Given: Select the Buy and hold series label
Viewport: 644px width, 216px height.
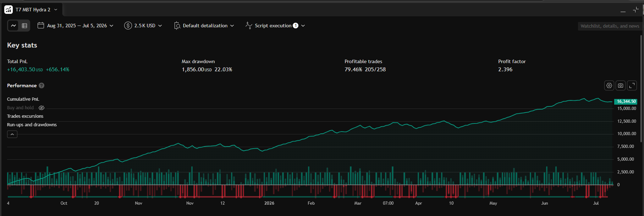Looking at the screenshot, I should [20, 108].
